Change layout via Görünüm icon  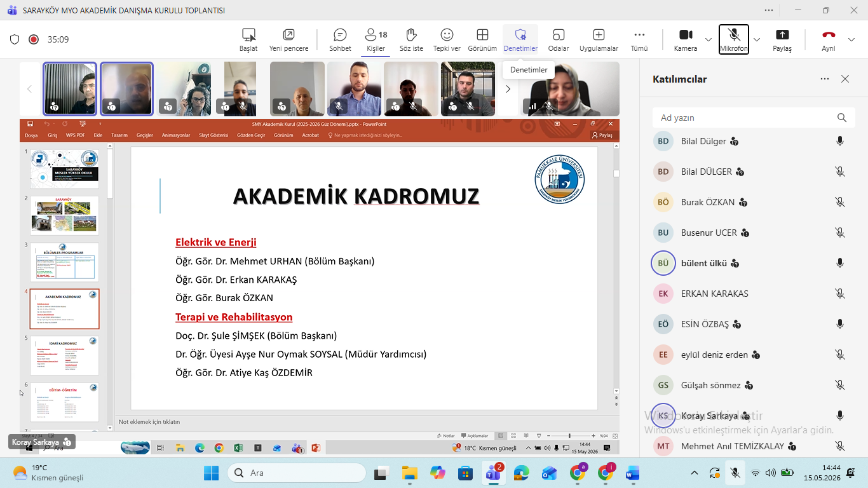(482, 39)
